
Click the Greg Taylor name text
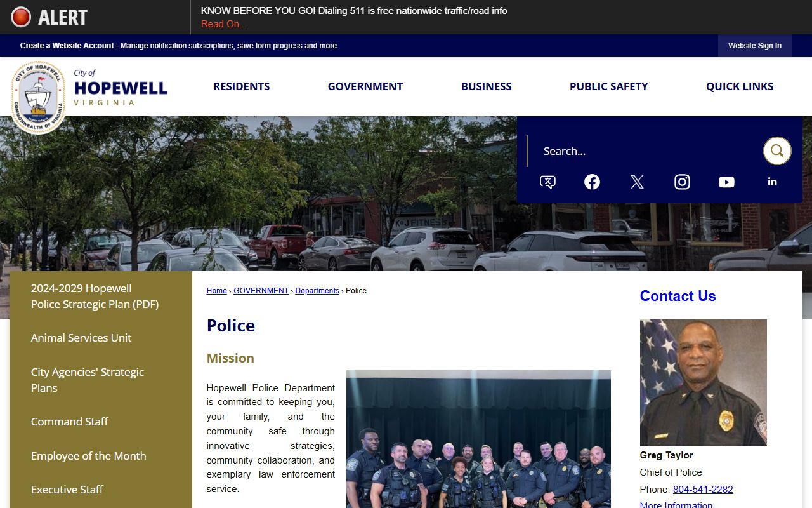(667, 455)
